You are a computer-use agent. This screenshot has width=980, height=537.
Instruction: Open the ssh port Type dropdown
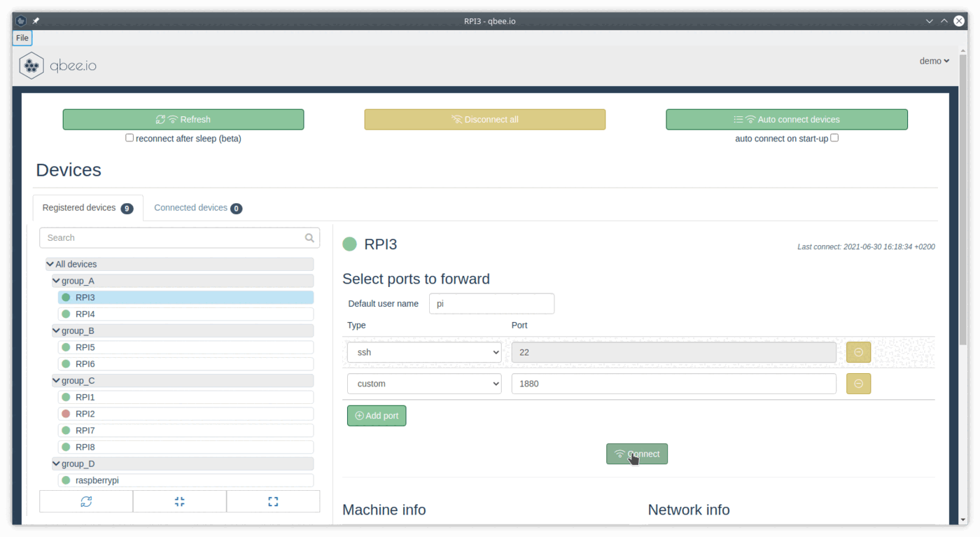point(424,351)
